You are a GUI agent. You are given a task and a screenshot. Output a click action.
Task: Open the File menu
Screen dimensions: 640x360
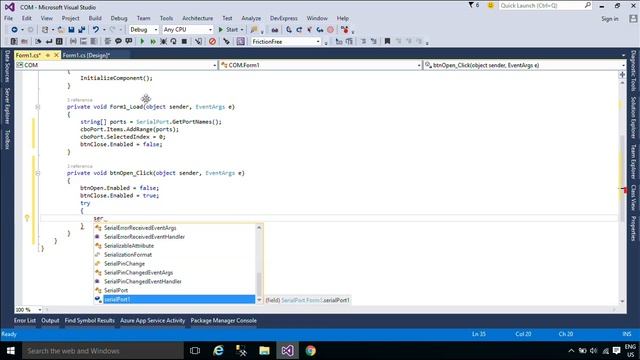(x=8, y=18)
